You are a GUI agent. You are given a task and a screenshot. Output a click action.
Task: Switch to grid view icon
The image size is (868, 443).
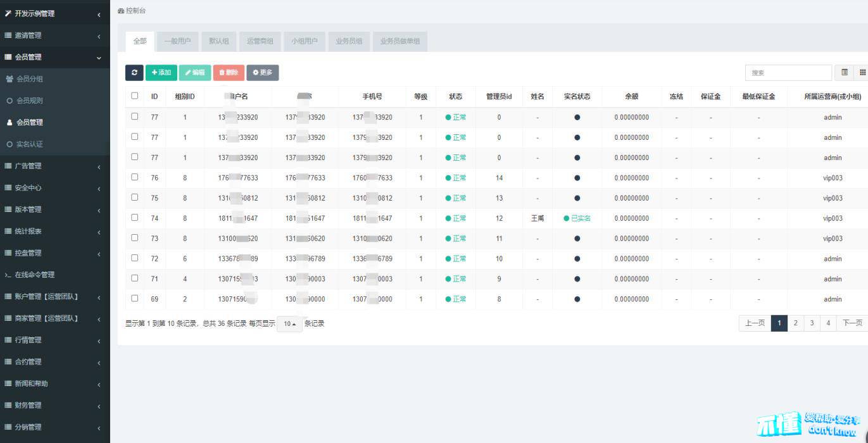[x=862, y=73]
